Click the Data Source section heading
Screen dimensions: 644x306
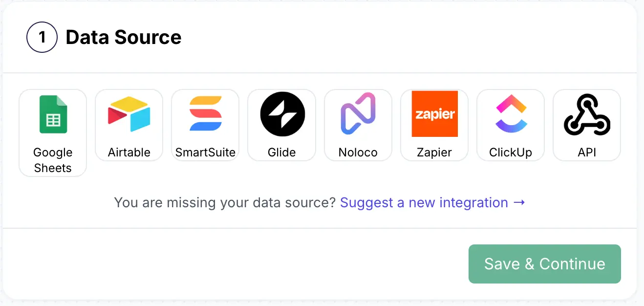(123, 37)
